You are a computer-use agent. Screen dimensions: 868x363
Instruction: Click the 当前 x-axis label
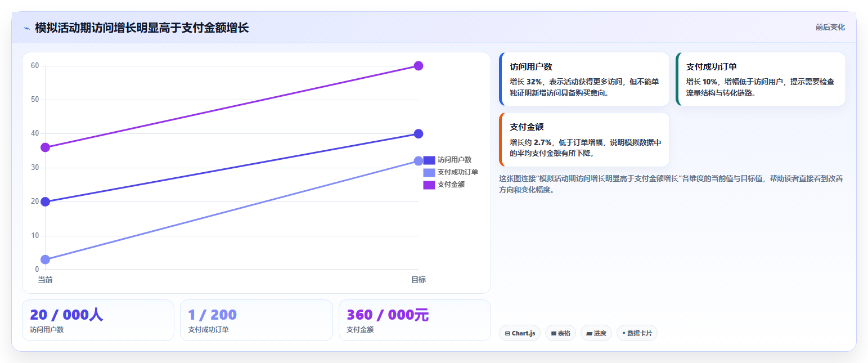(x=45, y=280)
